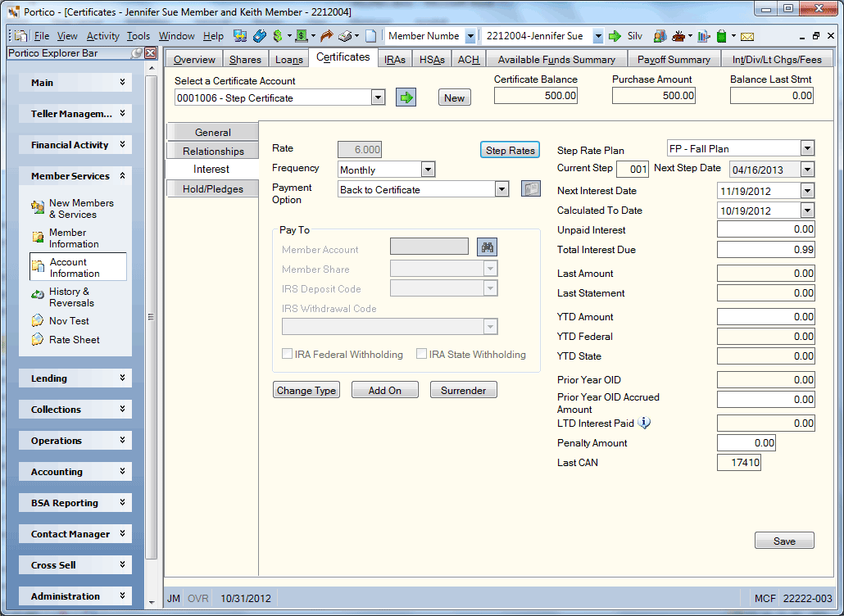Open the Next Interest Date dropdown
This screenshot has width=844, height=616.
click(807, 190)
